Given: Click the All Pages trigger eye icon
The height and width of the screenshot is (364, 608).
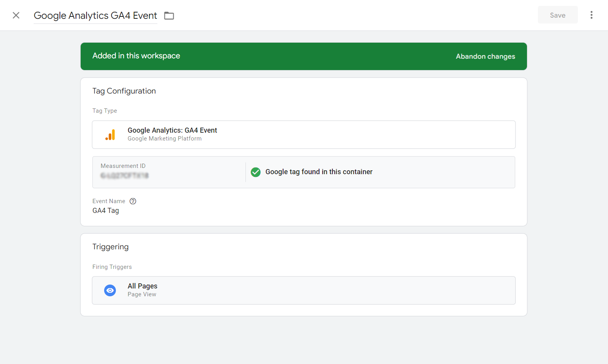Looking at the screenshot, I should click(x=110, y=290).
